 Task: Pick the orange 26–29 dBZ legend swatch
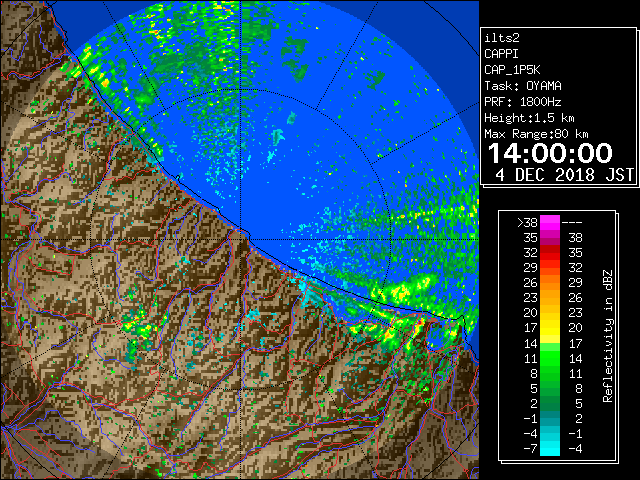pyautogui.click(x=550, y=283)
